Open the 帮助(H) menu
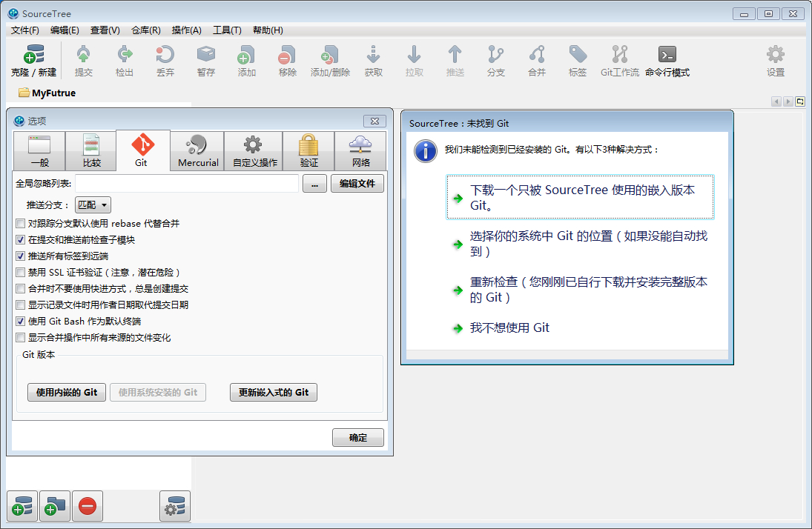812x529 pixels. (x=268, y=30)
